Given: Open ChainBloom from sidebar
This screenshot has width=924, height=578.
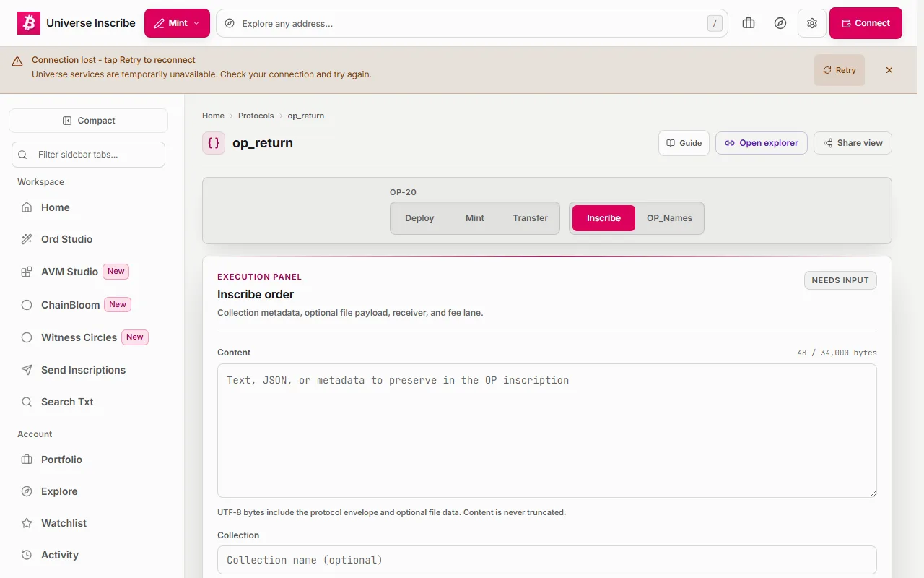Looking at the screenshot, I should pyautogui.click(x=88, y=305).
